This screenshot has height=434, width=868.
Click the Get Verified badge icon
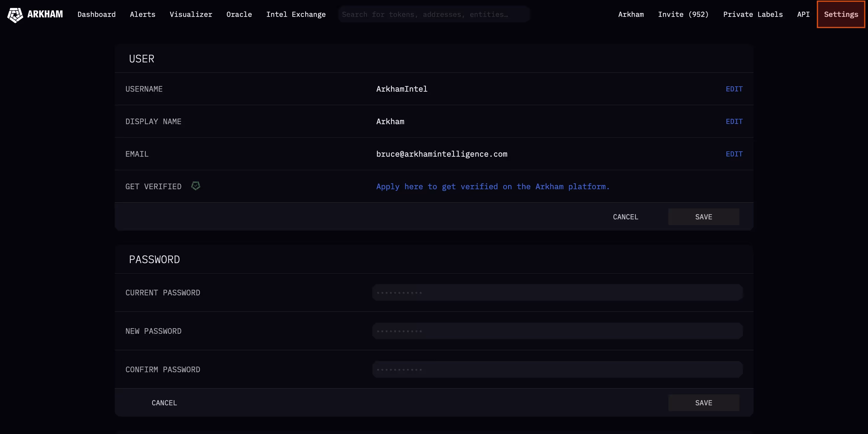tap(195, 186)
